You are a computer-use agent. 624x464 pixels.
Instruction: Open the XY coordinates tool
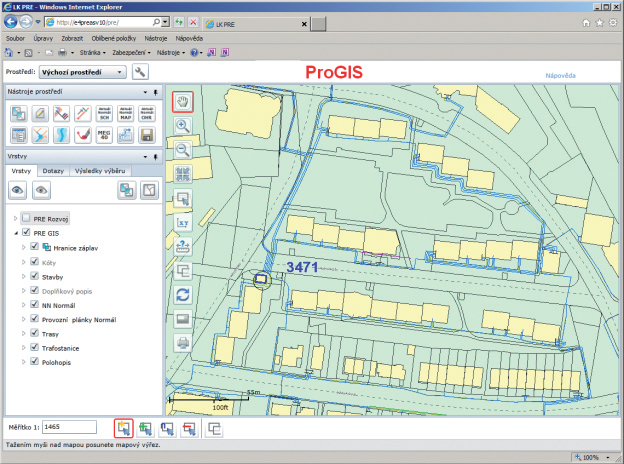(x=183, y=222)
